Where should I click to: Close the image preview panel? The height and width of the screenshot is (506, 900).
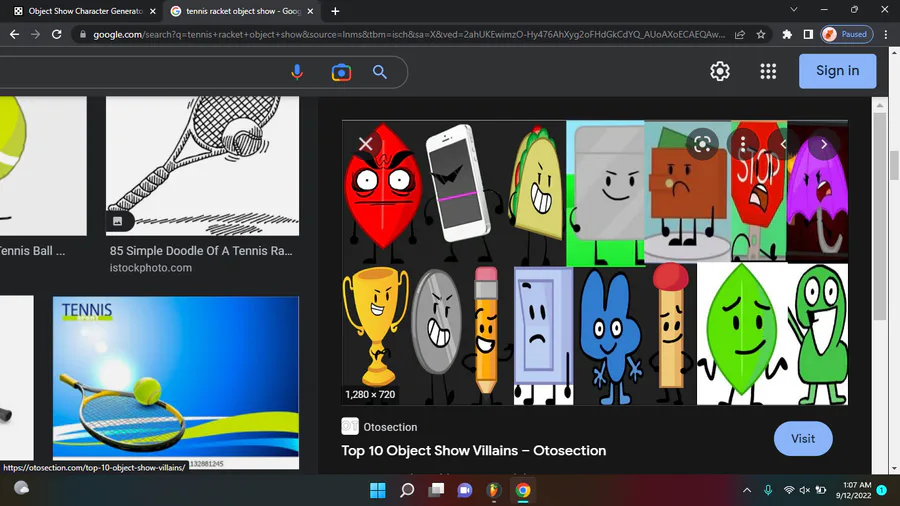pyautogui.click(x=366, y=144)
